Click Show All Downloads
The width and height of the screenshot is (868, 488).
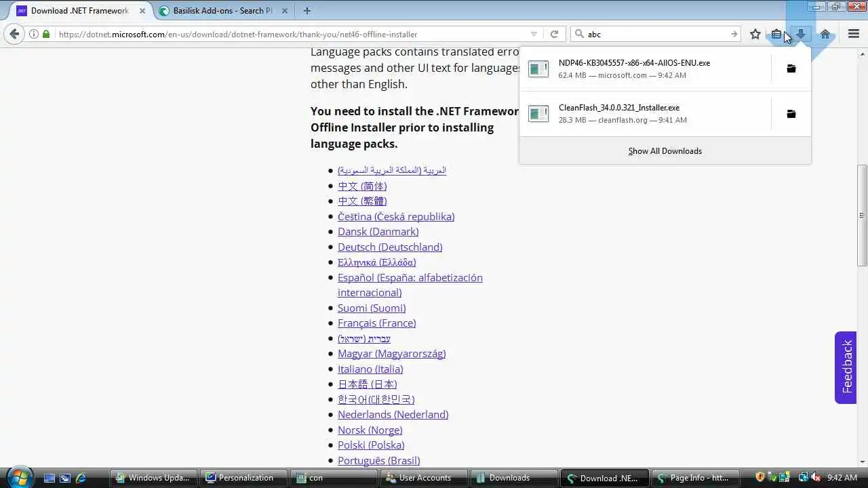[x=665, y=150]
